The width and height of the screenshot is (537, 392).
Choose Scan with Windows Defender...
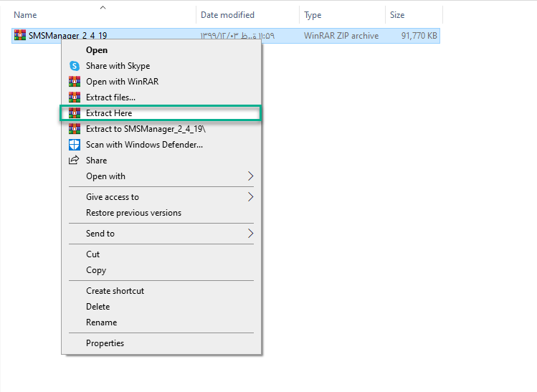click(161, 145)
